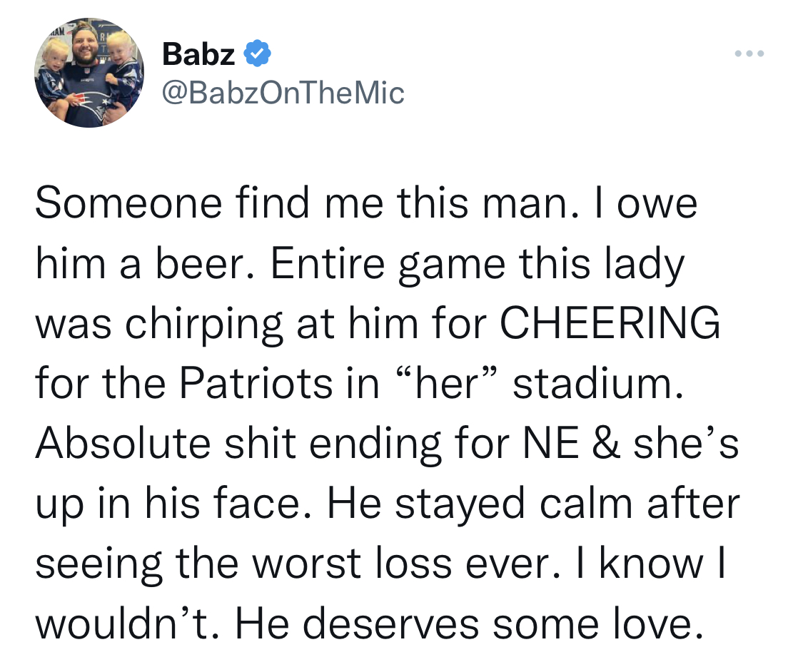Image resolution: width=803 pixels, height=672 pixels.
Task: Visit the @BabzOnTheMic handle link
Action: point(283,93)
